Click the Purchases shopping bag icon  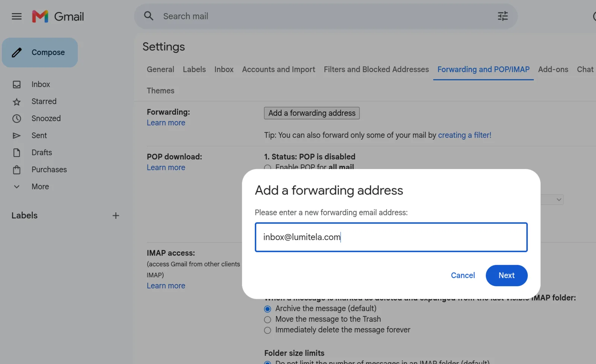tap(17, 170)
